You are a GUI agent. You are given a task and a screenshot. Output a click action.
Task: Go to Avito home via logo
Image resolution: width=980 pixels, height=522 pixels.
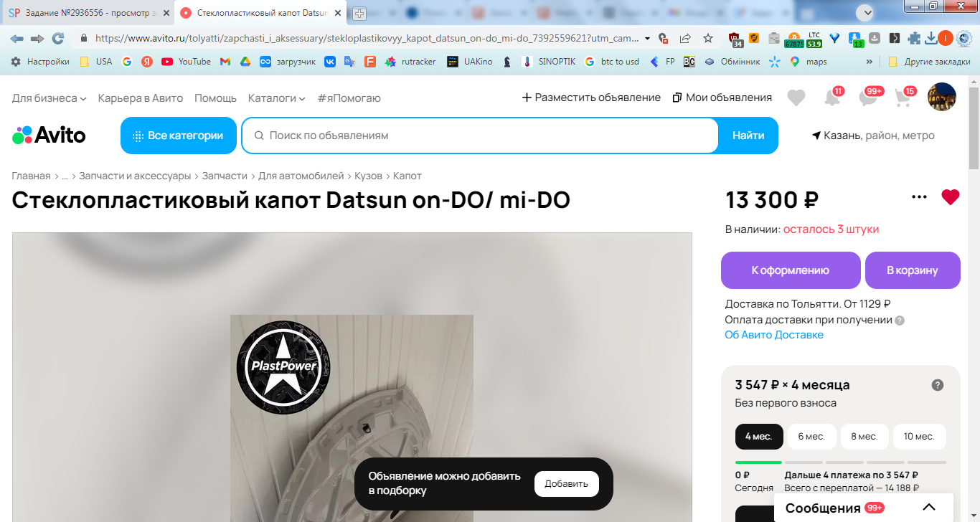49,135
